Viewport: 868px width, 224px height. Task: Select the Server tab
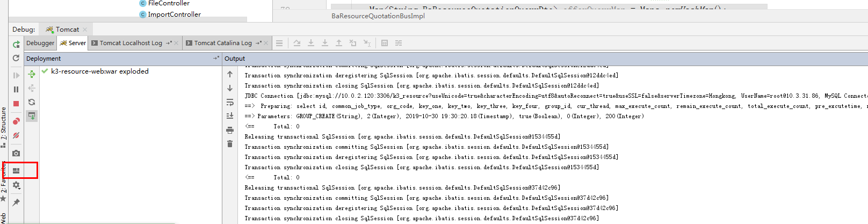(73, 43)
